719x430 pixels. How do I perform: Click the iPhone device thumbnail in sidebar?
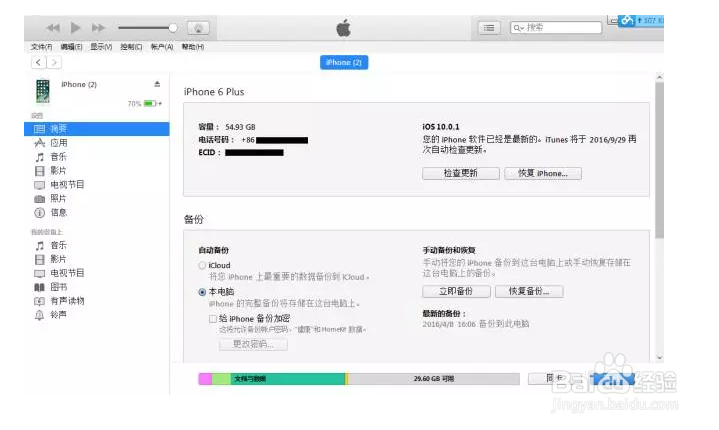43,91
